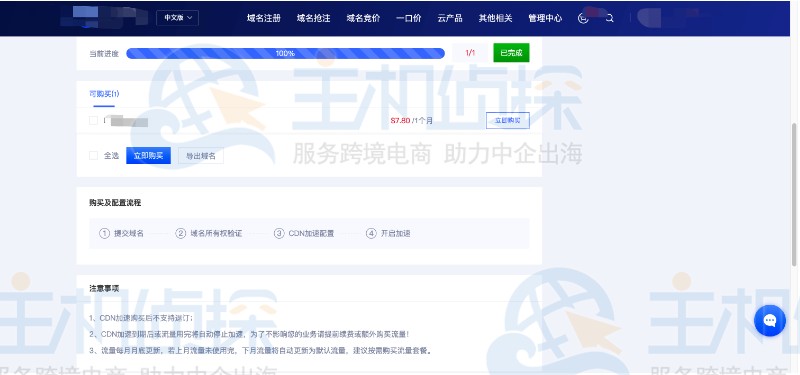Image resolution: width=800 pixels, height=375 pixels.
Task: Click the 导出域名 button
Action: point(201,156)
